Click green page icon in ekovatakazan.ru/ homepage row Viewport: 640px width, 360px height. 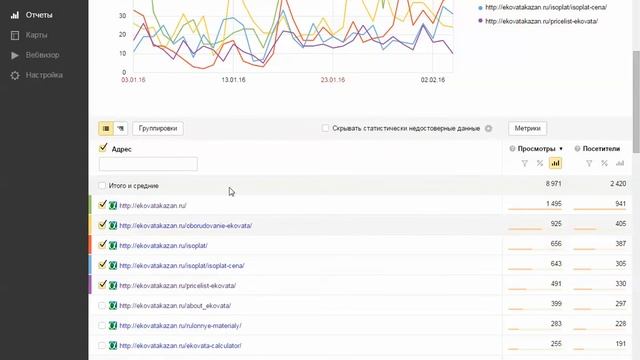113,206
